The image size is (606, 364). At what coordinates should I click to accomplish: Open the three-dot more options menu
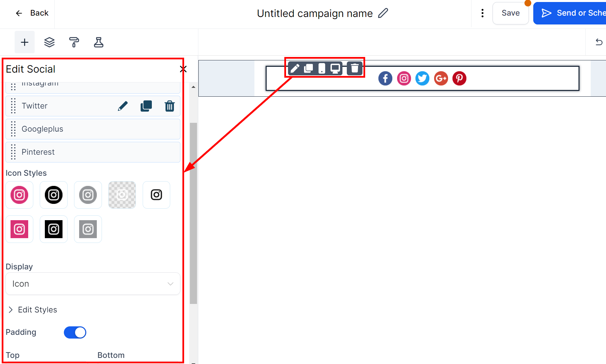482,13
